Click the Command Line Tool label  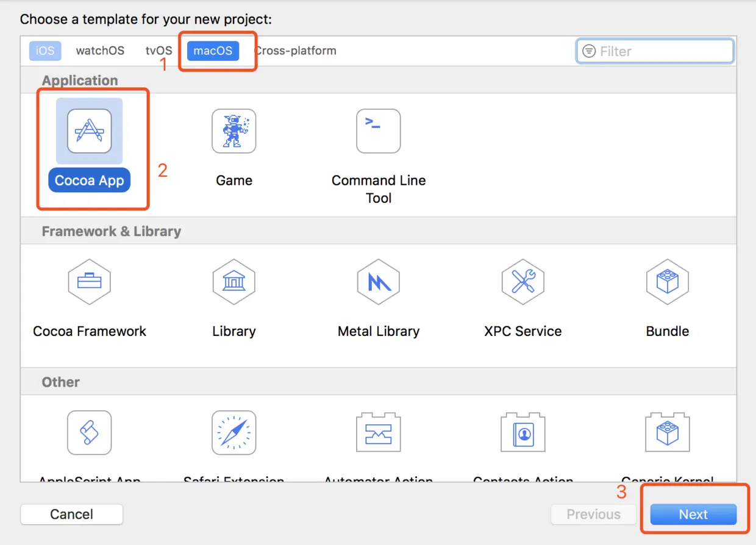point(379,189)
